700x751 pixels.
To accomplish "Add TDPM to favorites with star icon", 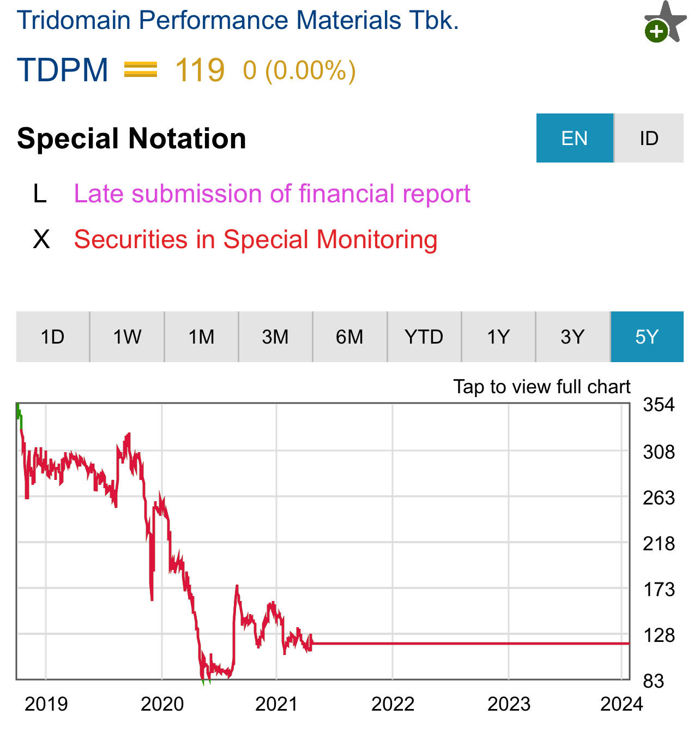I will click(x=665, y=22).
